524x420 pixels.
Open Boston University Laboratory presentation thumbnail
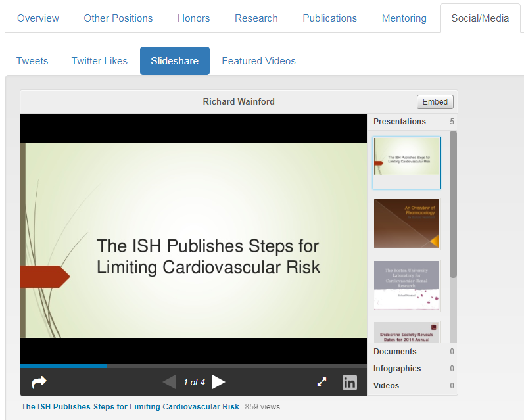406,285
